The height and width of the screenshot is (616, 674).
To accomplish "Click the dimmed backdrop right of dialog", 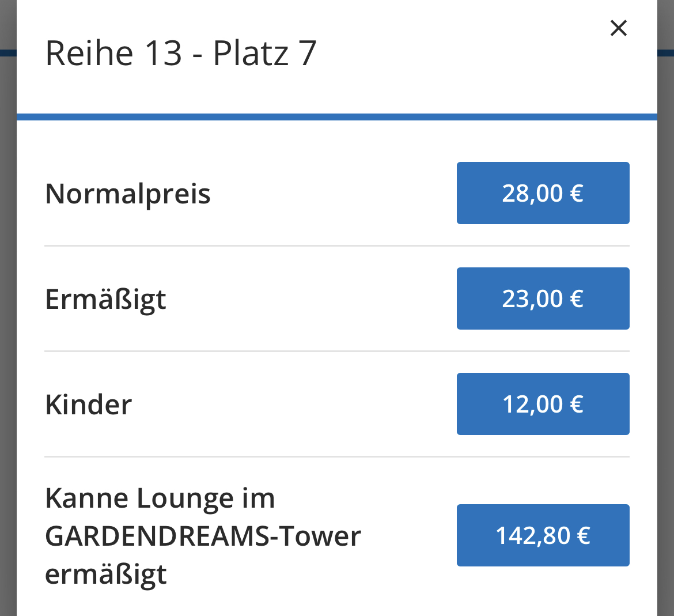I will [x=665, y=346].
